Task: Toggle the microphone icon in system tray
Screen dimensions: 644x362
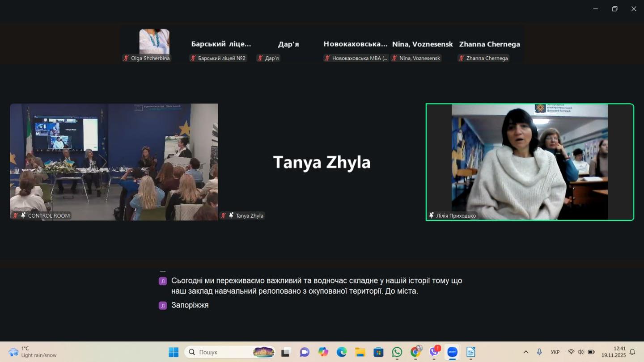Action: pyautogui.click(x=539, y=352)
